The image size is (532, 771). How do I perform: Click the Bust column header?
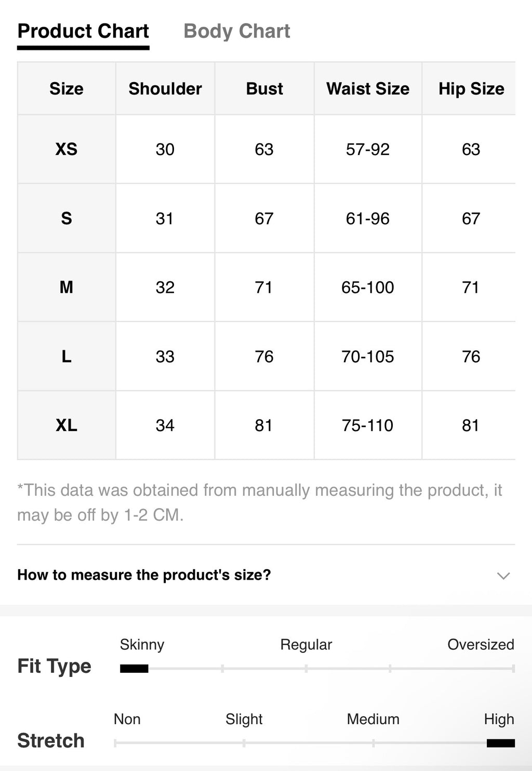[264, 88]
